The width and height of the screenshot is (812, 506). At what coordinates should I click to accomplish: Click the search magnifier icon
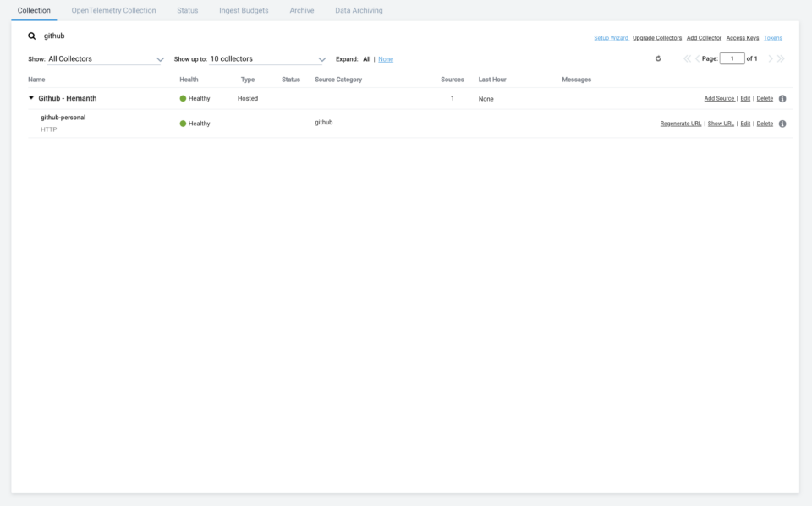point(32,36)
